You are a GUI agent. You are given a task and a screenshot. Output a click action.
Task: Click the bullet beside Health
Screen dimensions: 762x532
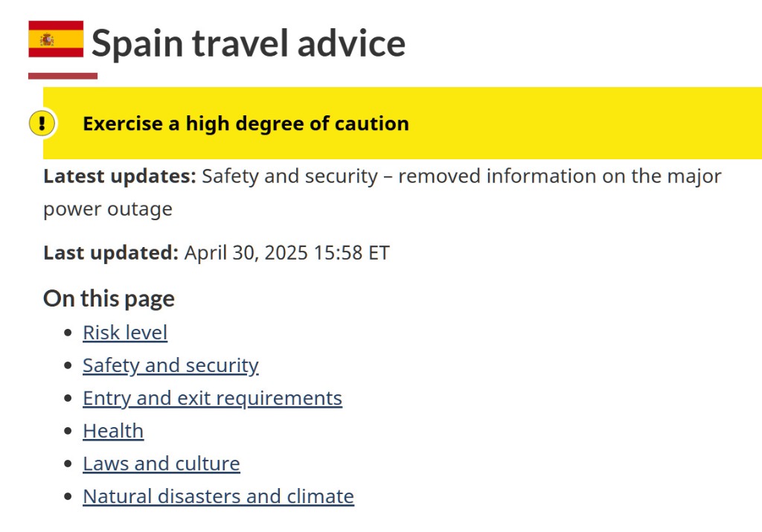point(68,431)
